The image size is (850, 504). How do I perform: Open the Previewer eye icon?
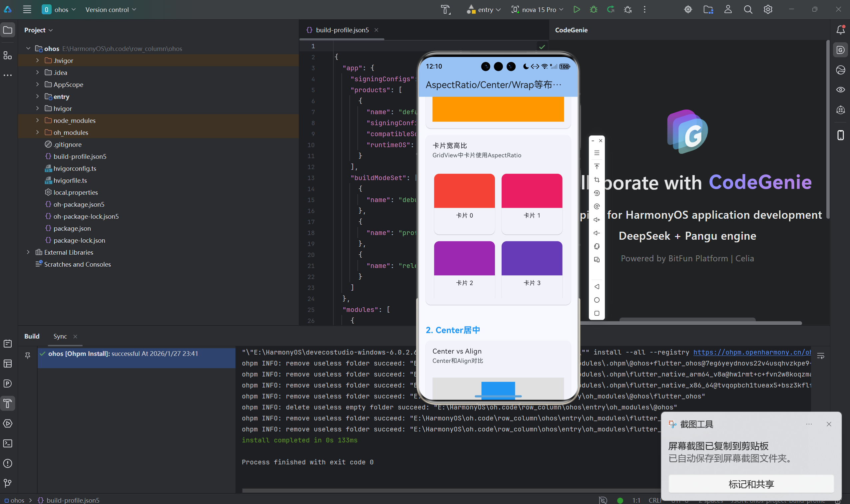(x=841, y=89)
